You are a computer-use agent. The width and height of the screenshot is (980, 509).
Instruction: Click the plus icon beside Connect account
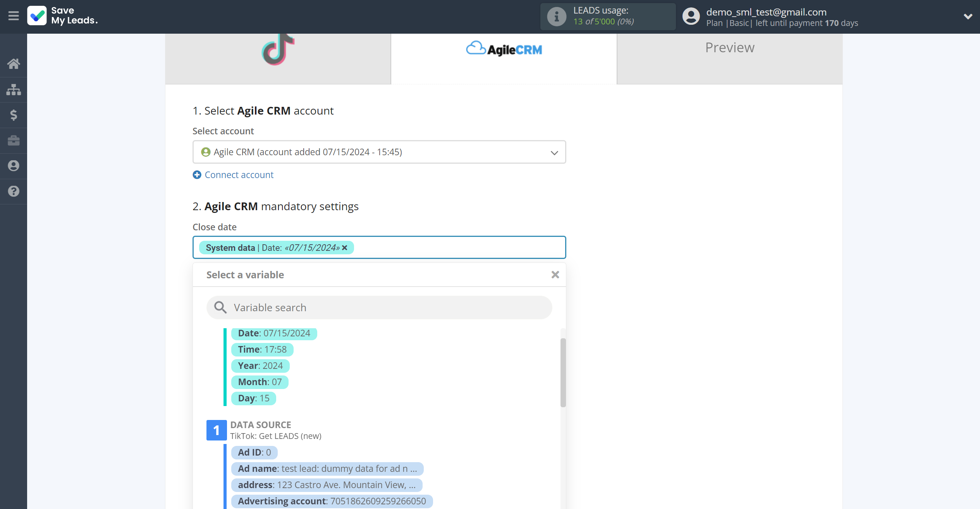click(x=197, y=175)
